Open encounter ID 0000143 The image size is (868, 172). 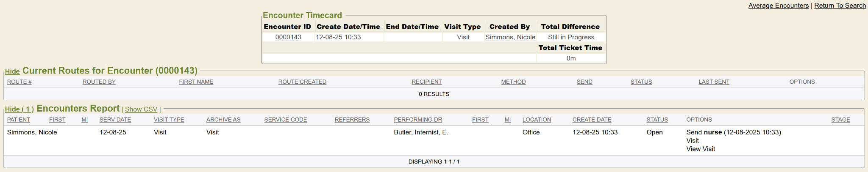[288, 37]
